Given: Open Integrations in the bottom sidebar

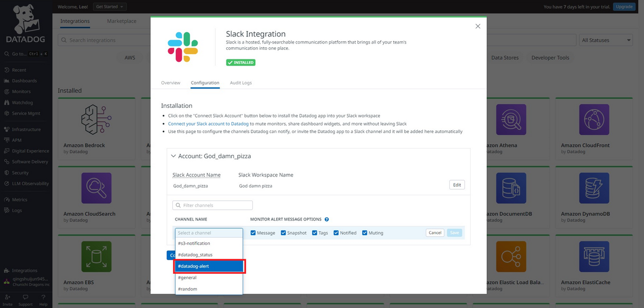Looking at the screenshot, I should (24, 270).
